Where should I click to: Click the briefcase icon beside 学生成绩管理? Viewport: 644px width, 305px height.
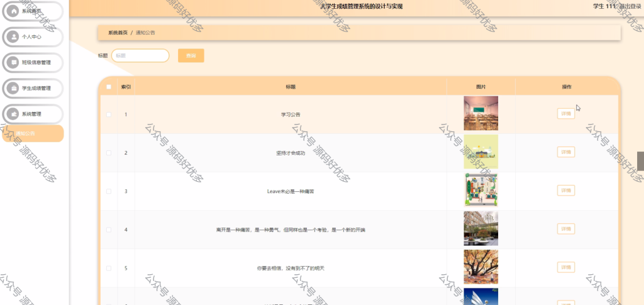pyautogui.click(x=14, y=88)
